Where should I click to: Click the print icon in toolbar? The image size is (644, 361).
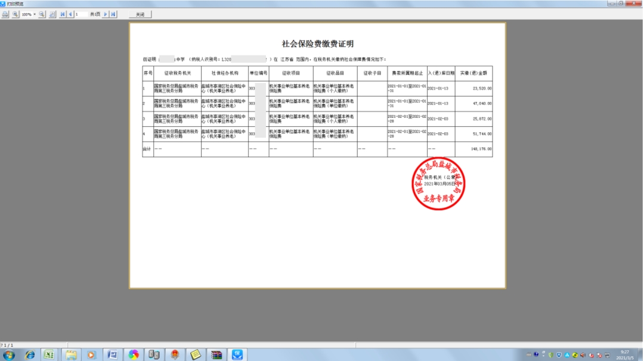point(5,14)
